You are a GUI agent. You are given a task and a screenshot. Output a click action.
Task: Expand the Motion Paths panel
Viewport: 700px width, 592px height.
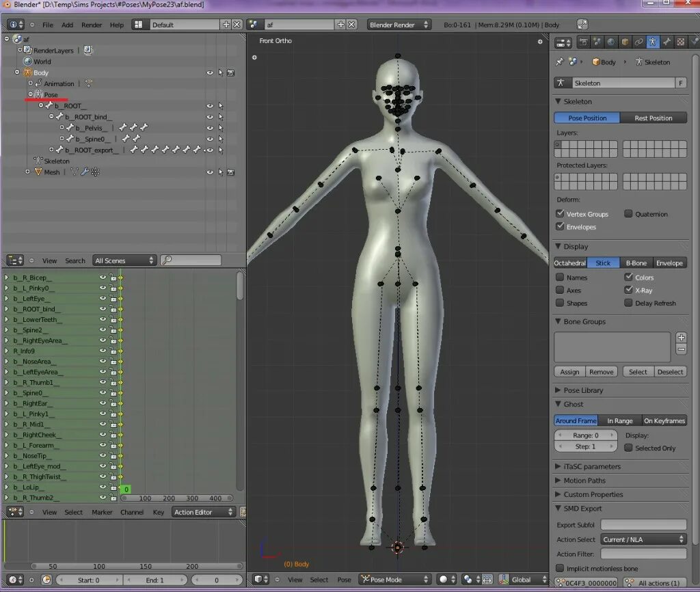(x=584, y=481)
